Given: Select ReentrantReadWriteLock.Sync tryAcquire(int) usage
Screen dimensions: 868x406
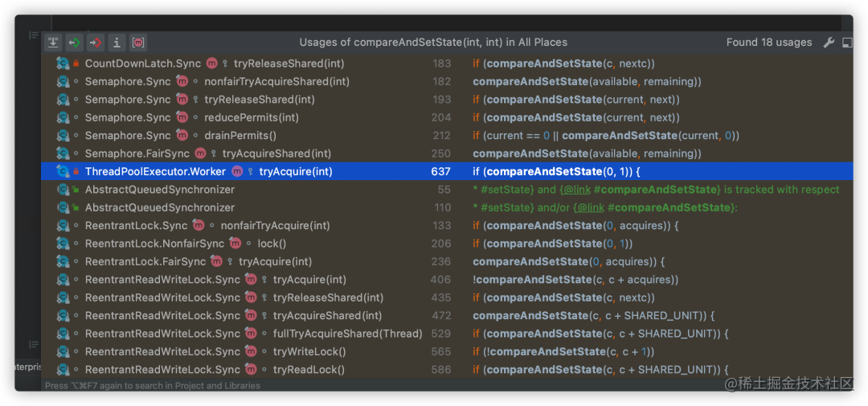Looking at the screenshot, I should pos(447,280).
